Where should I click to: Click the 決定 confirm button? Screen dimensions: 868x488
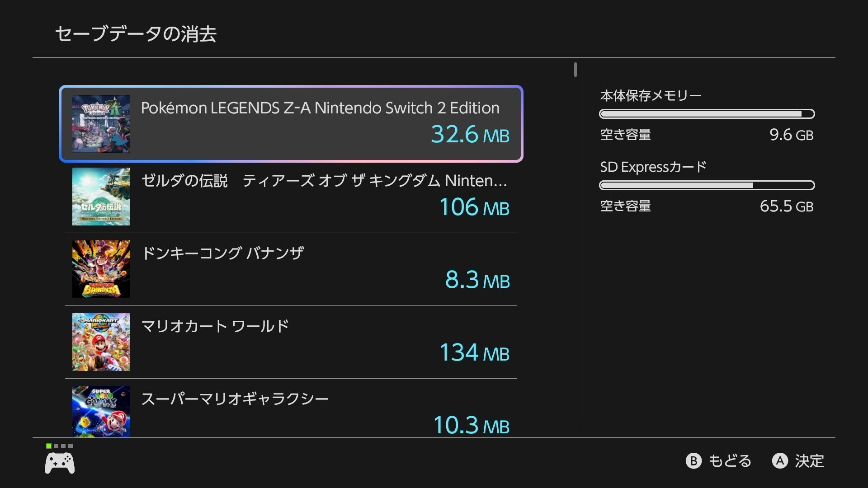[798, 461]
